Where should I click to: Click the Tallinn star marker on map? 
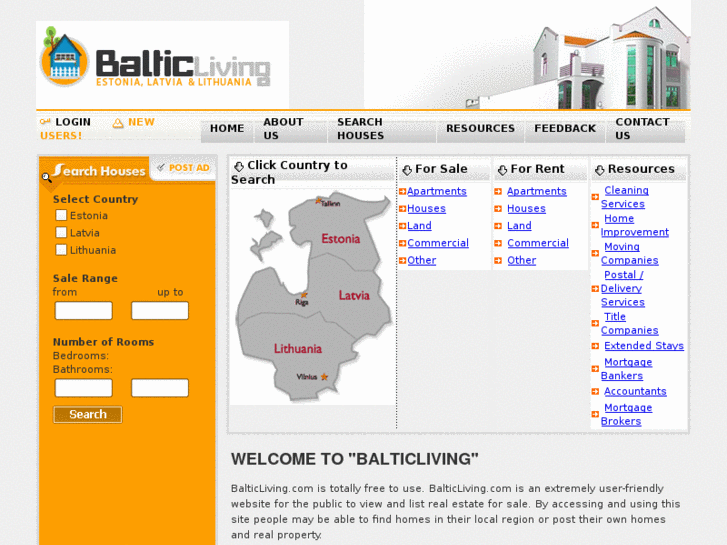319,201
